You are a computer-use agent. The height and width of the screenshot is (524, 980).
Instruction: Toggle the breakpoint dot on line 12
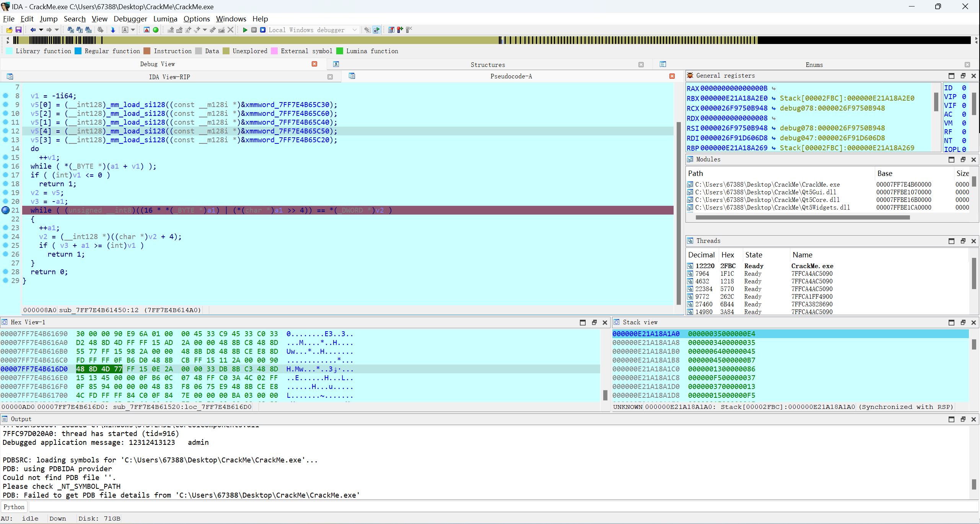point(6,131)
